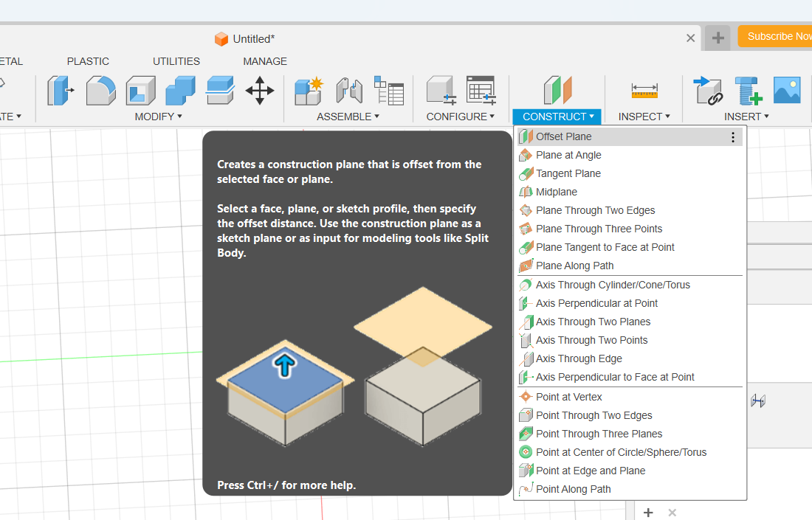Screen dimensions: 812x520
Task: Click the dimension icon in right panel
Action: click(x=758, y=401)
